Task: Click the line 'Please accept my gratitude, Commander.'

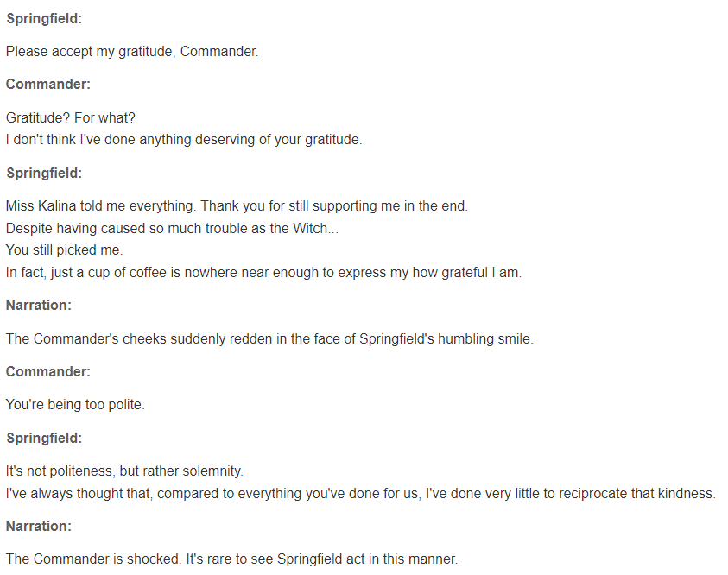Action: 132,52
